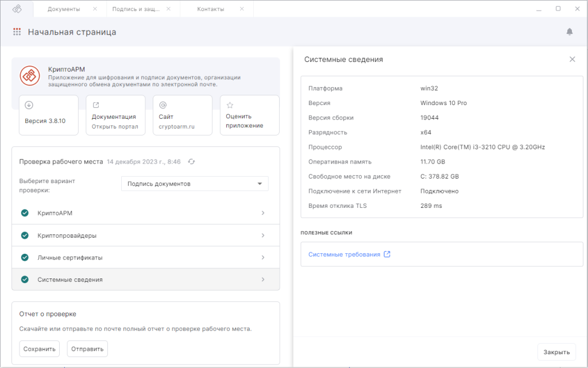The height and width of the screenshot is (368, 588).
Task: Expand the Системные сведения row chevron
Action: click(263, 280)
